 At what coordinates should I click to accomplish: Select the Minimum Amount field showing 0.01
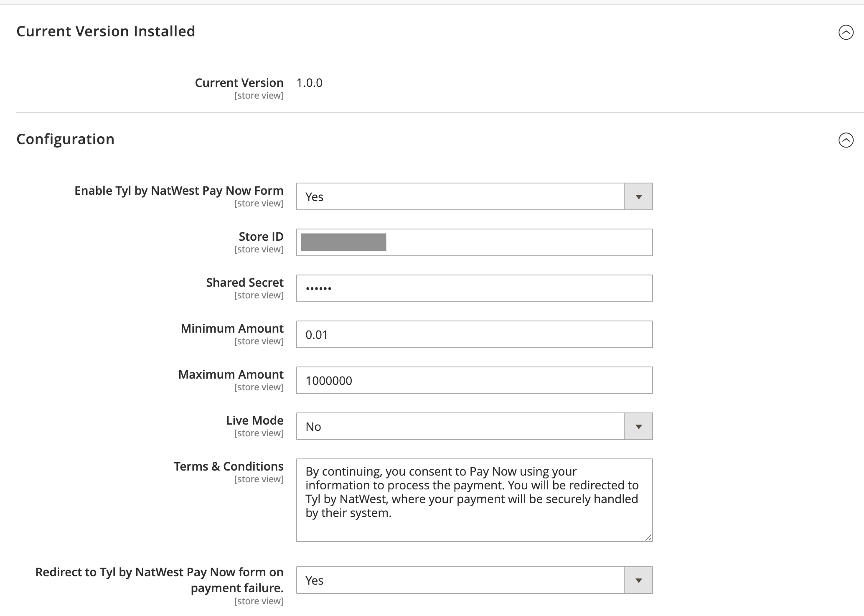[474, 334]
